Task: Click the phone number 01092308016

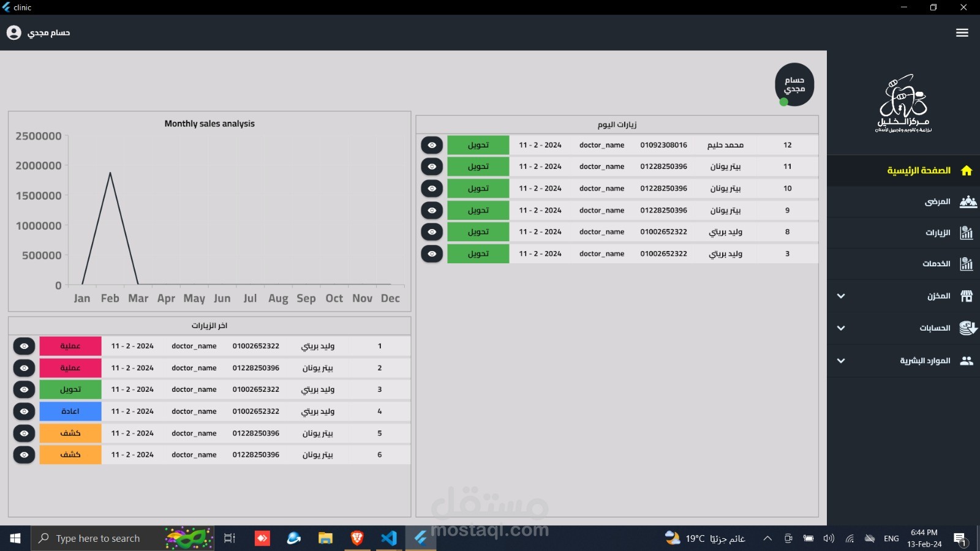Action: point(664,145)
